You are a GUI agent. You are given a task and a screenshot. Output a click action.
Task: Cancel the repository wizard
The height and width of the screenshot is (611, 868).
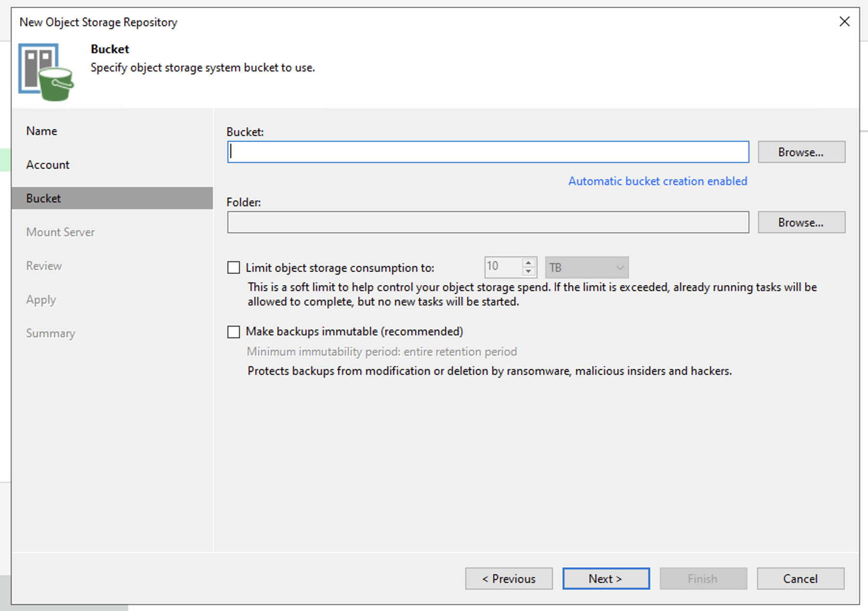click(801, 578)
